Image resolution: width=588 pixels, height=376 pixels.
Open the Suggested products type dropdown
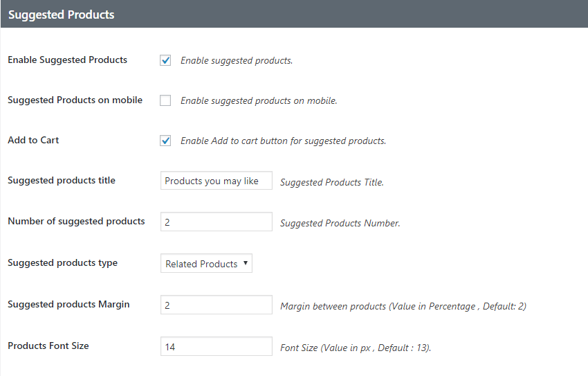point(206,264)
